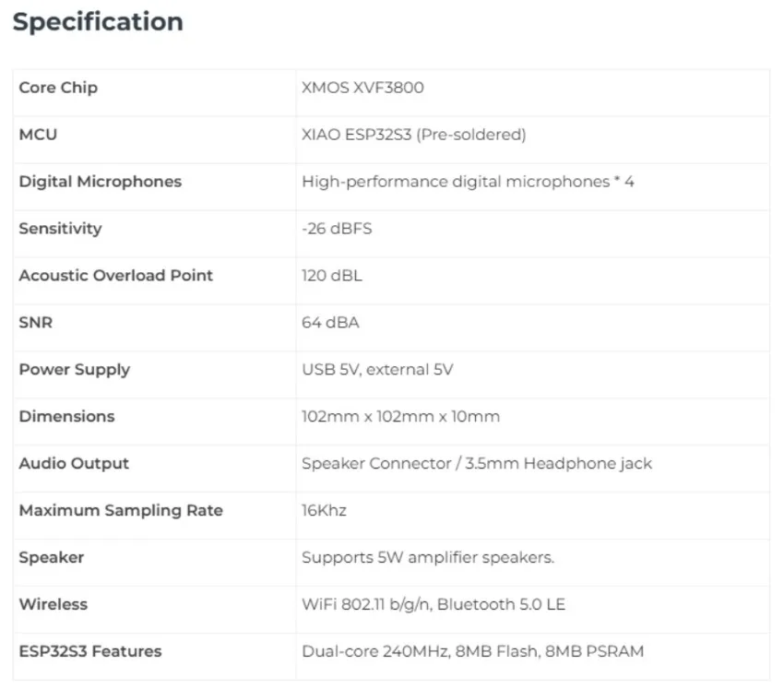Select the -26 dBFS value

click(x=337, y=229)
